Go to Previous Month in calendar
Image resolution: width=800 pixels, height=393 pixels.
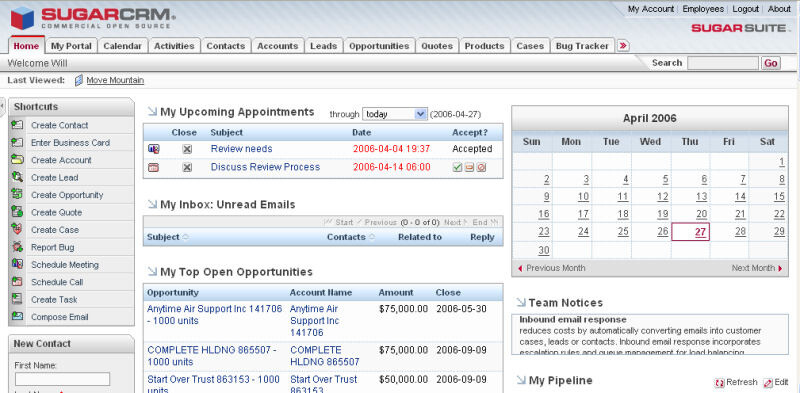point(552,268)
